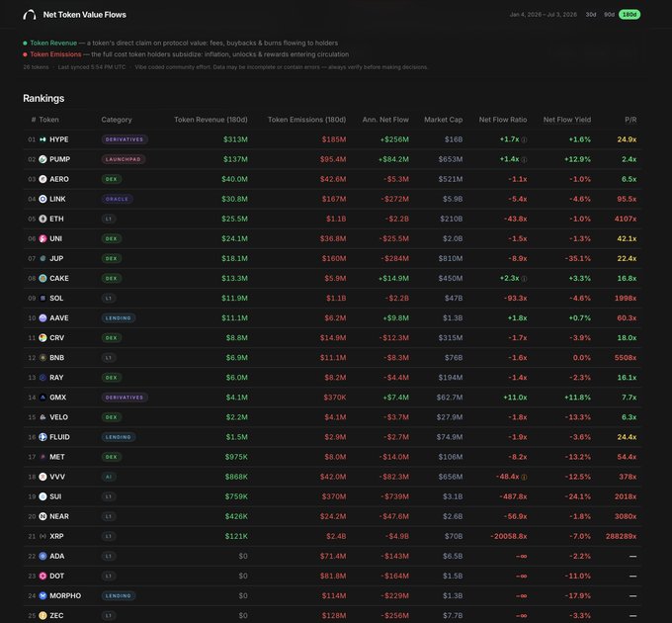Click DEX tag in AERO row
Image resolution: width=672 pixels, height=623 pixels.
tap(112, 179)
